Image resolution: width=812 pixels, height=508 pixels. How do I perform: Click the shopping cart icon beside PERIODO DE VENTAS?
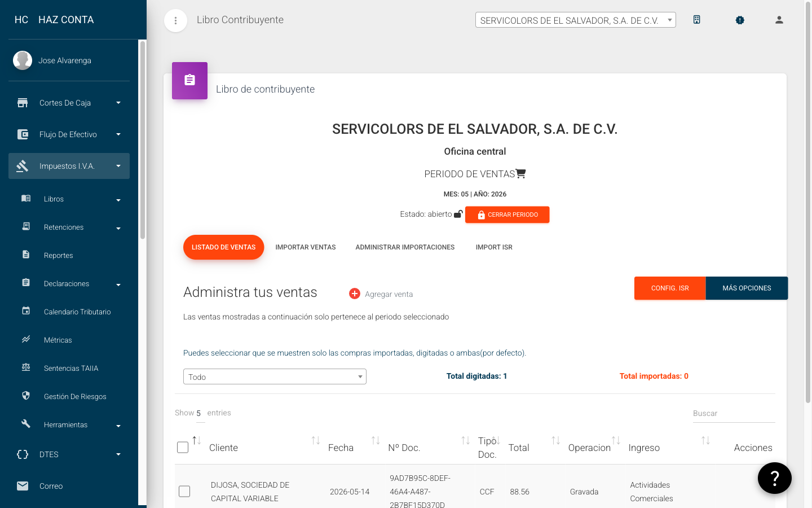coord(520,173)
